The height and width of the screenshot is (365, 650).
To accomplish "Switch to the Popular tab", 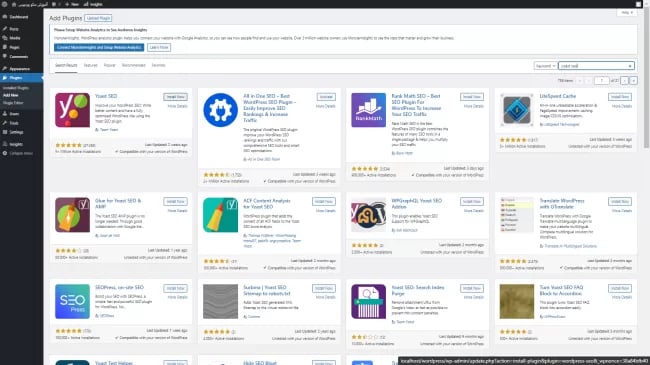I will pos(109,66).
